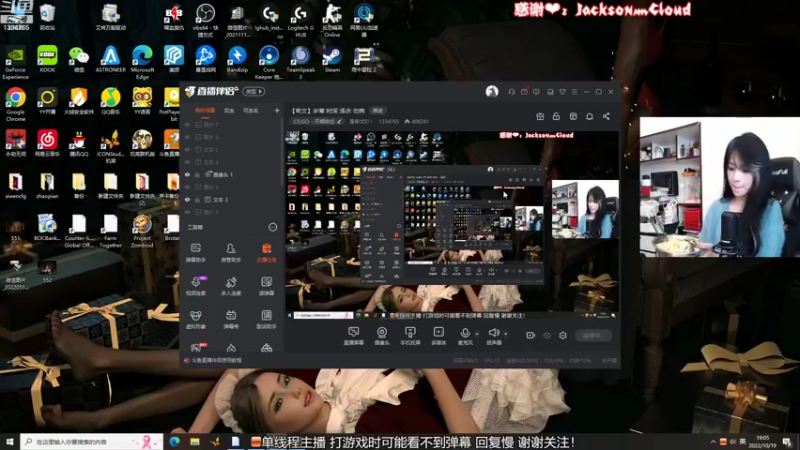800x450 pixels.
Task: Click the 修改 edit title button
Action: click(378, 110)
